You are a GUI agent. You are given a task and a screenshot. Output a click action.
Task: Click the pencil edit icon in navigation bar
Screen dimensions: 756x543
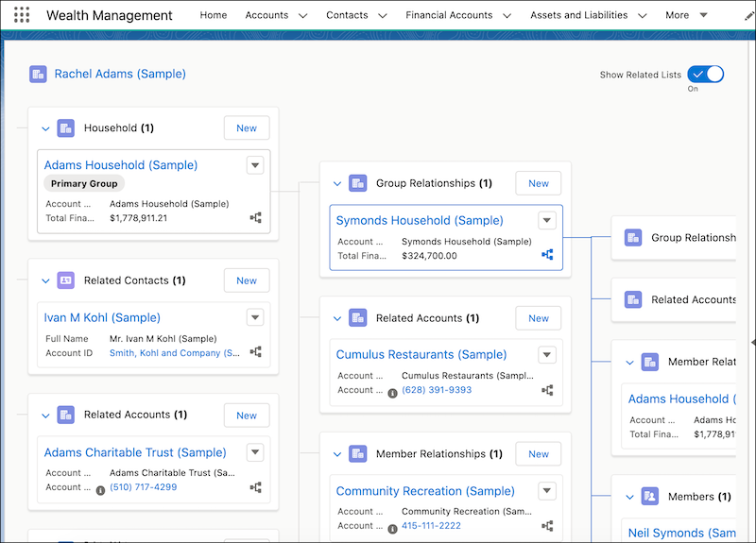tap(748, 16)
